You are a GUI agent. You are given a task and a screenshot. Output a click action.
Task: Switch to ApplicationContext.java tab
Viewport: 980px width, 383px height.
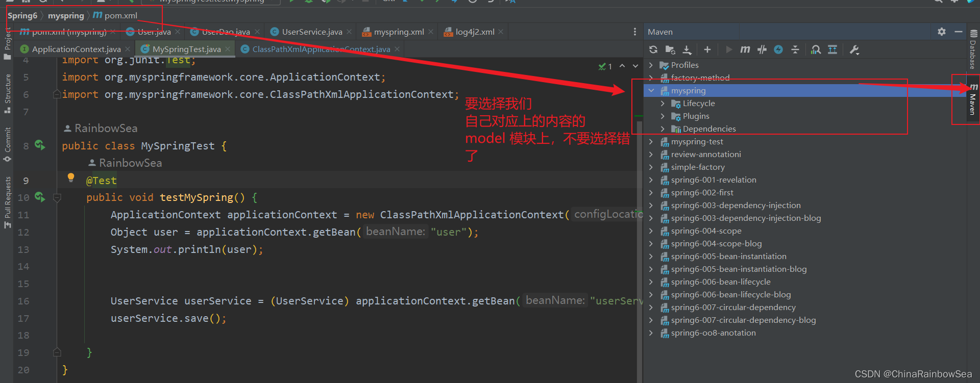(76, 49)
